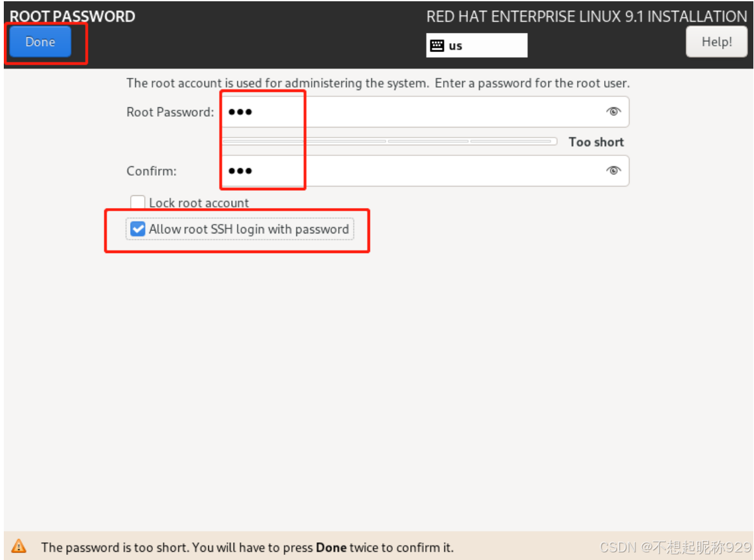Uncheck Allow root SSH login with password
This screenshot has width=754, height=560.
138,229
